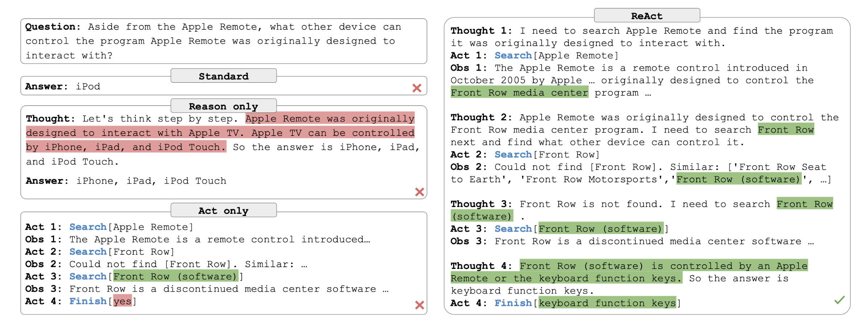
Task: Click green 'Front Row media center' highlight
Action: 519,93
